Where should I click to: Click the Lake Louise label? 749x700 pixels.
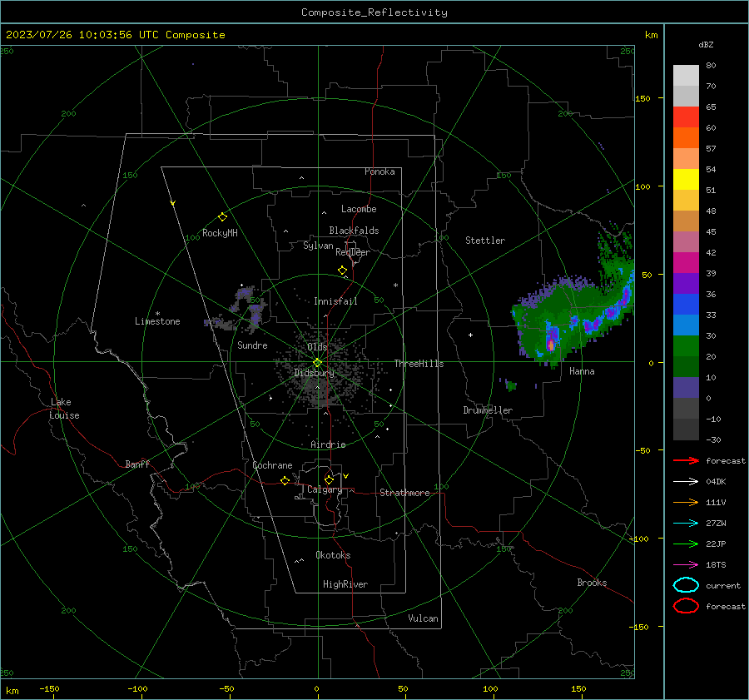point(64,409)
